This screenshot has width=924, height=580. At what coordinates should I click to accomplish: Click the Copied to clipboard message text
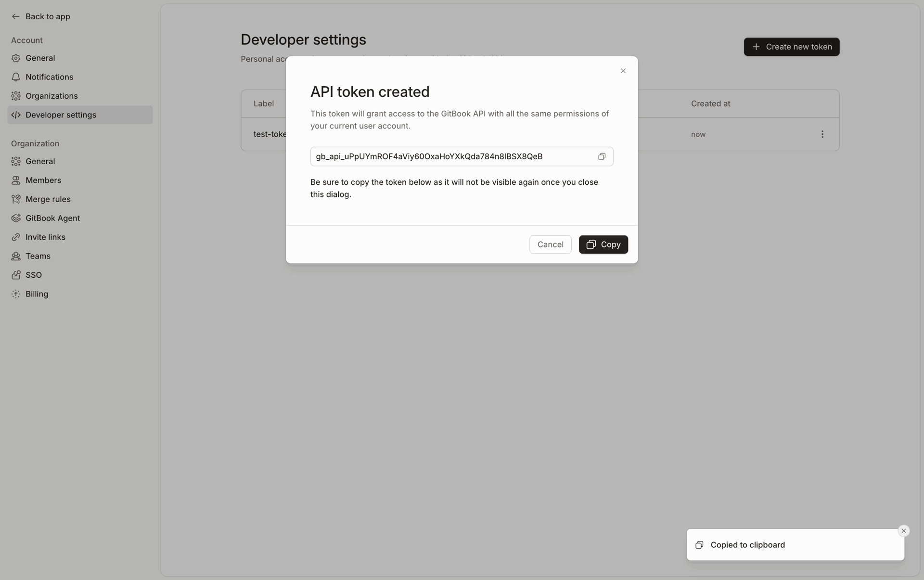tap(747, 545)
